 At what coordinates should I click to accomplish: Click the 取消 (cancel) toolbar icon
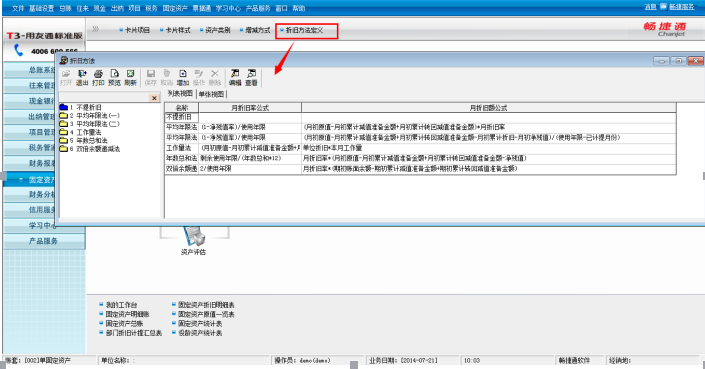tap(166, 77)
